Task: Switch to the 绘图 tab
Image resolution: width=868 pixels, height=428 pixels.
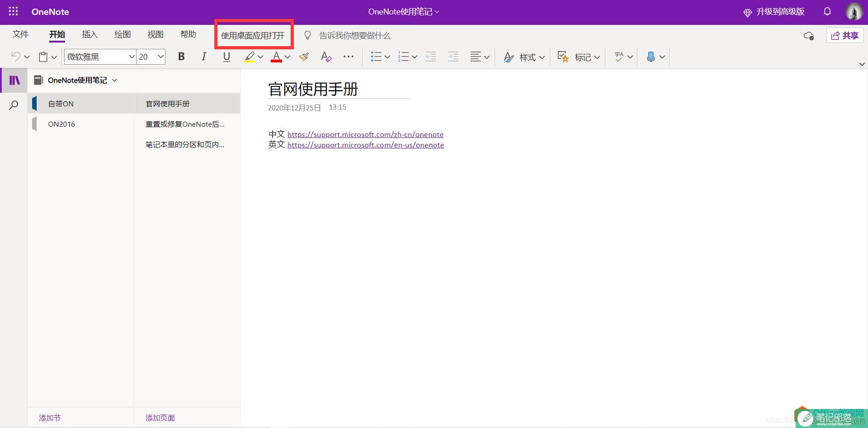Action: coord(123,34)
